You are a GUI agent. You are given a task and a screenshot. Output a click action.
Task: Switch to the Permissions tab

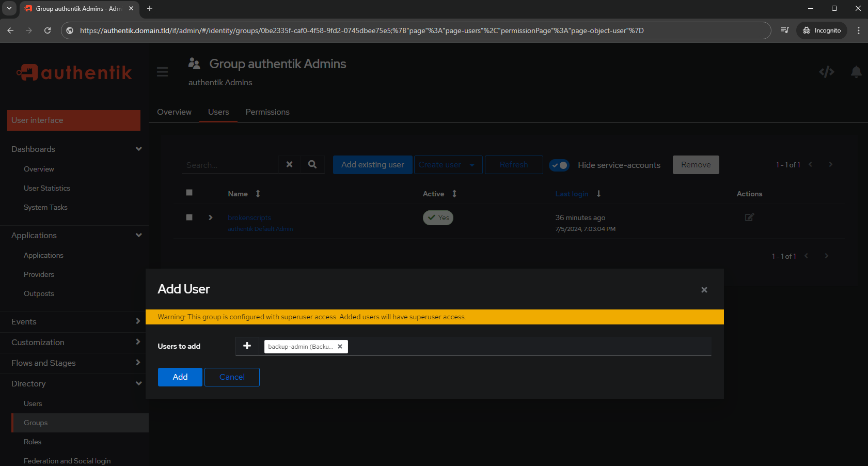click(x=267, y=112)
